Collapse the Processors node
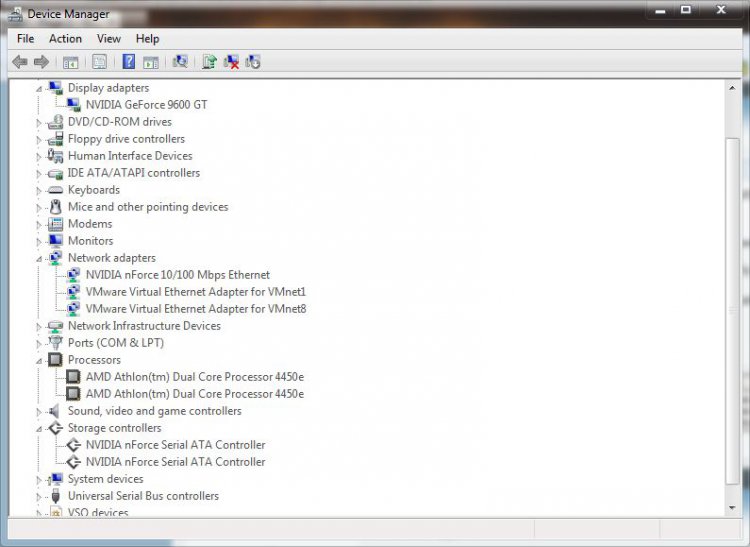Image resolution: width=750 pixels, height=547 pixels. tap(39, 361)
